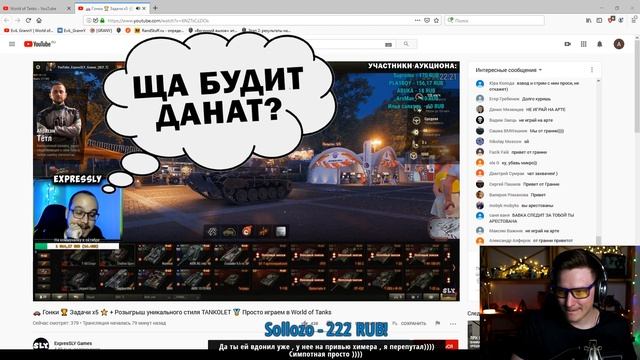Open the three-dot more actions menu under the video
The image size is (640, 360).
[x=453, y=324]
